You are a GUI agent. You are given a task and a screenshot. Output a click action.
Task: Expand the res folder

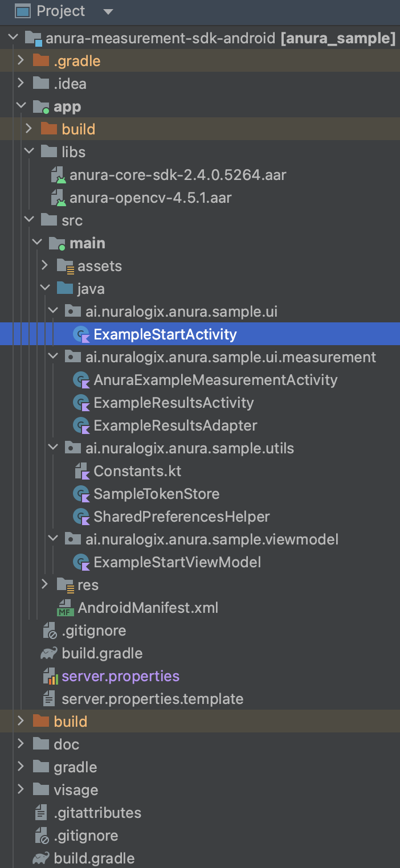[x=45, y=585]
